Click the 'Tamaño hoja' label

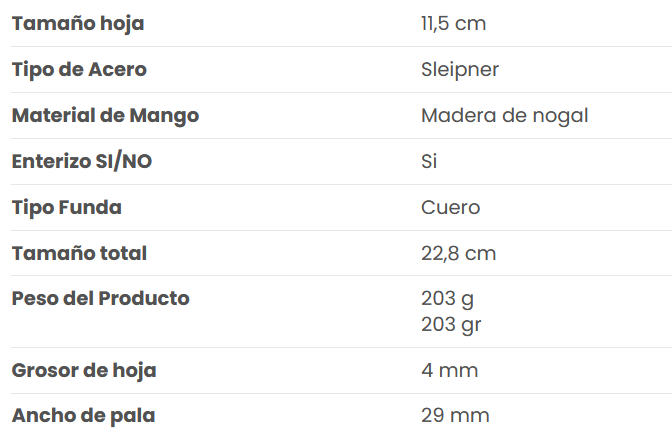(78, 24)
